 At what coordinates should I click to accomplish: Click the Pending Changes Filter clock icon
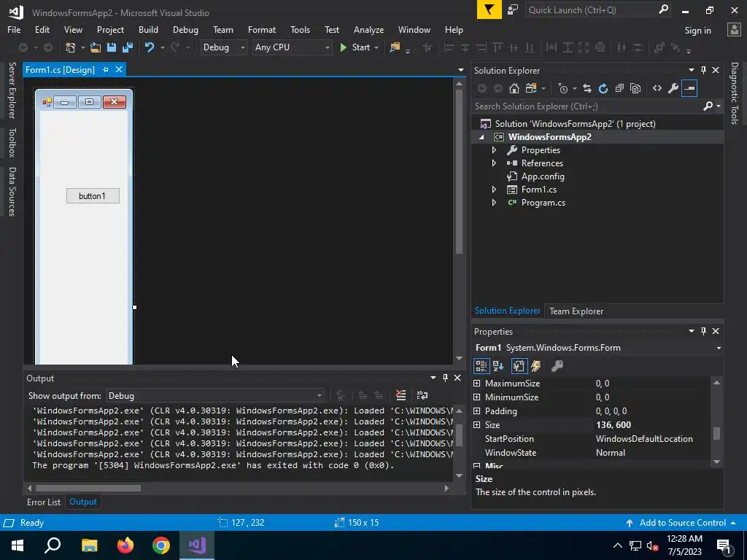coord(563,88)
